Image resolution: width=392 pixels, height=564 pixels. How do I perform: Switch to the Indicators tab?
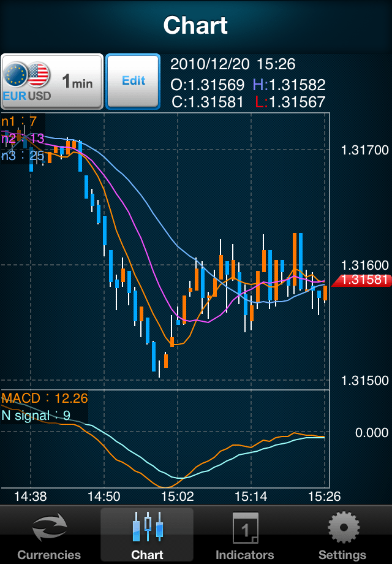pyautogui.click(x=245, y=535)
